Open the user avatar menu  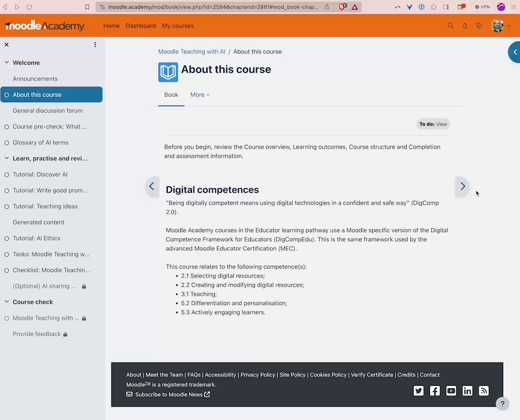pyautogui.click(x=500, y=26)
